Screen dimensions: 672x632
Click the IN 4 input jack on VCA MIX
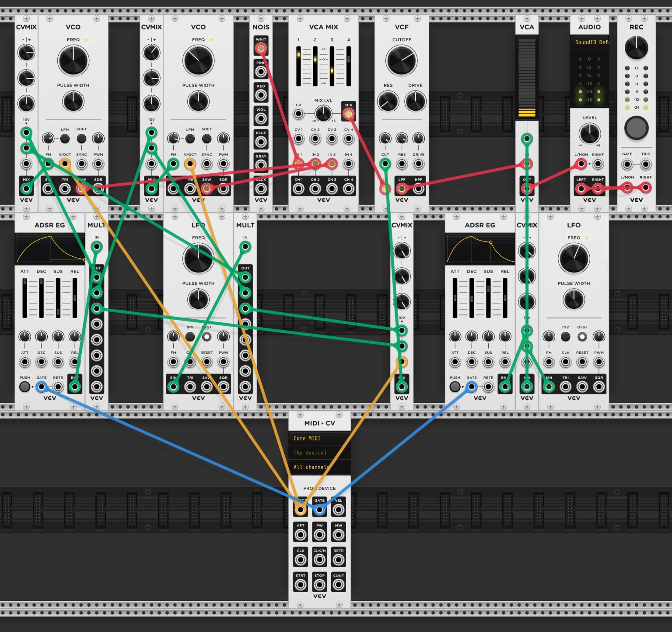pyautogui.click(x=348, y=164)
